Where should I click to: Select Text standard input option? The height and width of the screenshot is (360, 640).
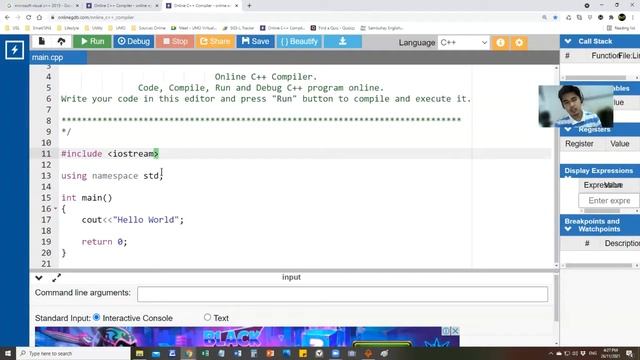207,317
